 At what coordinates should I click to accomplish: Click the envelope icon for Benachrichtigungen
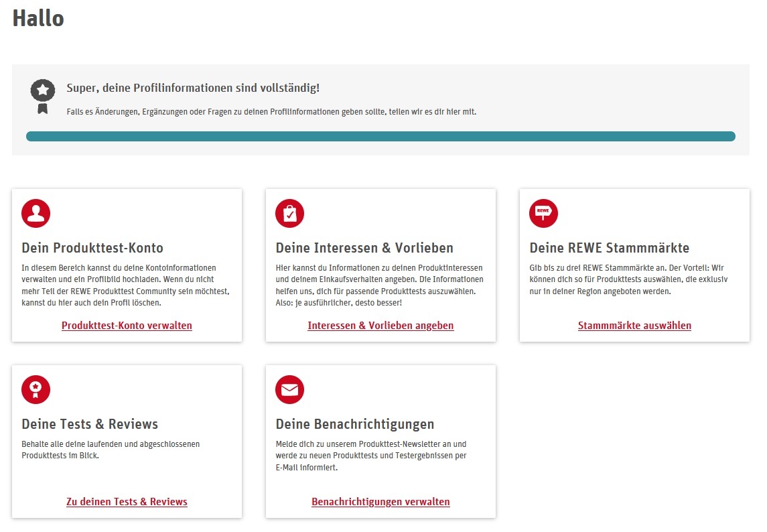pyautogui.click(x=289, y=389)
